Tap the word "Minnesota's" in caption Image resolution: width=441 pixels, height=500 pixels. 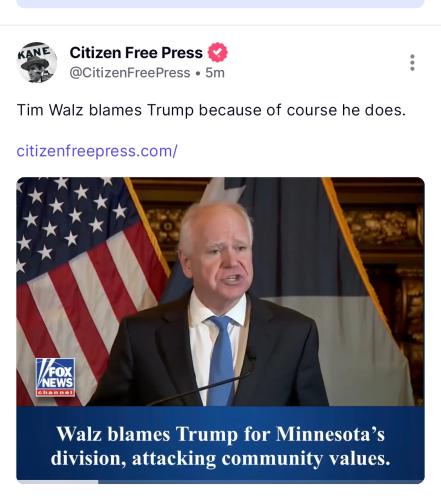point(331,434)
